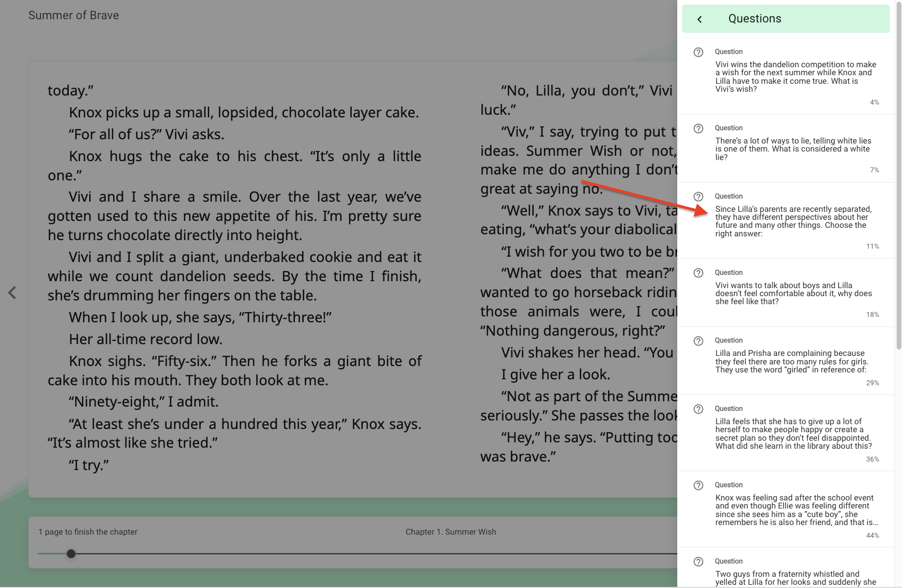Click the 7% progress marker

(874, 170)
